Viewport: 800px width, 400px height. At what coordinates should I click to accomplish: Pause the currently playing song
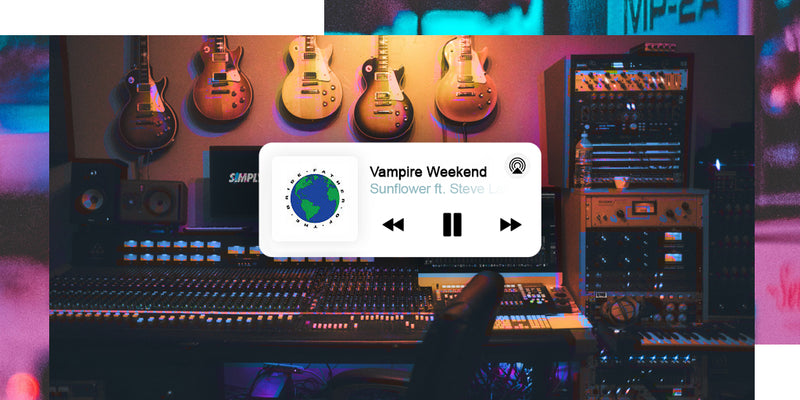click(x=452, y=224)
